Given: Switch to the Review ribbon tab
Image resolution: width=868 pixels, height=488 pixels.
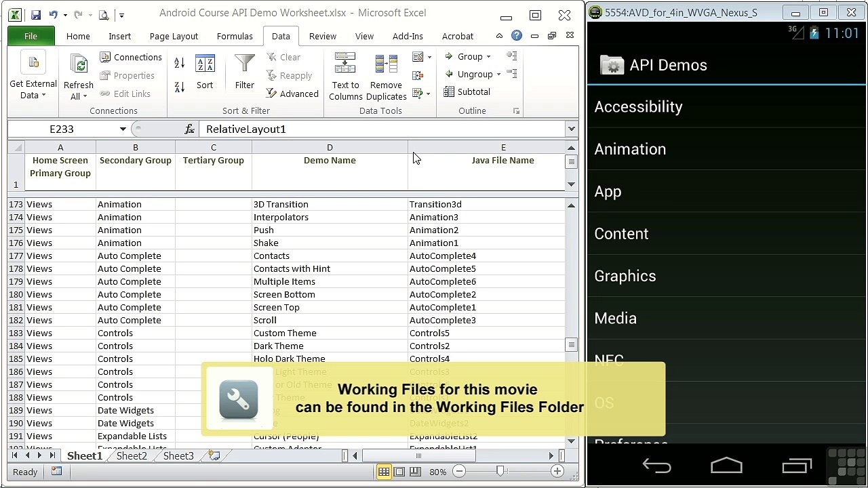Looking at the screenshot, I should point(323,36).
